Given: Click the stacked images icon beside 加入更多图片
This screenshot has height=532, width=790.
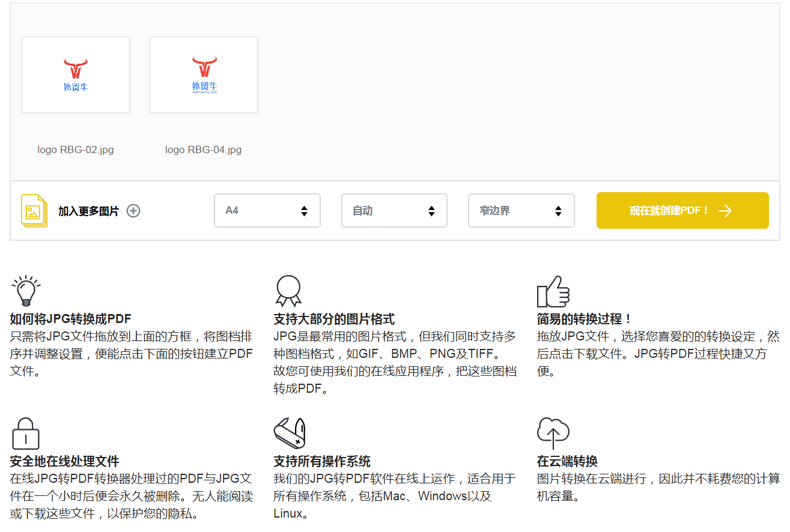Looking at the screenshot, I should 34,211.
